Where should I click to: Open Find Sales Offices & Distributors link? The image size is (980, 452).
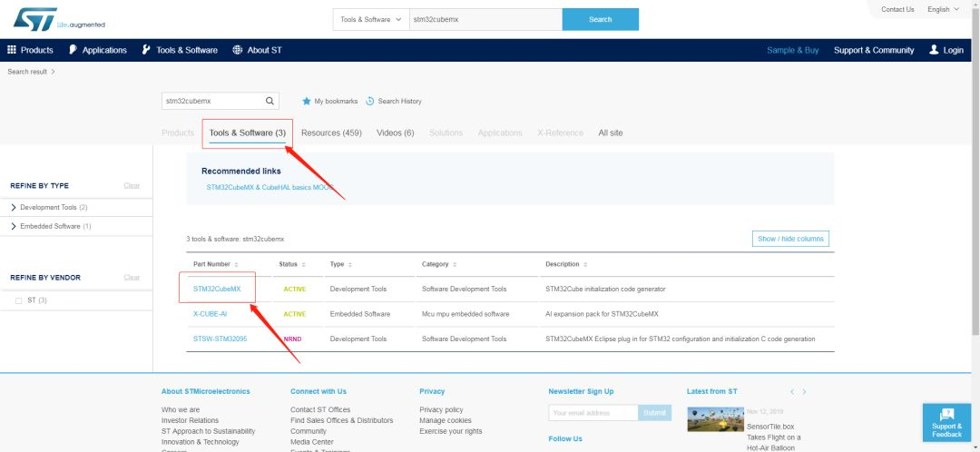(342, 421)
